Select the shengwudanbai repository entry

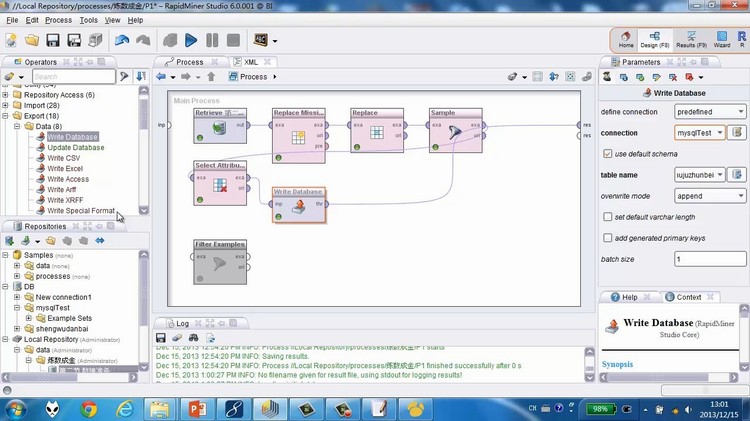pos(62,329)
